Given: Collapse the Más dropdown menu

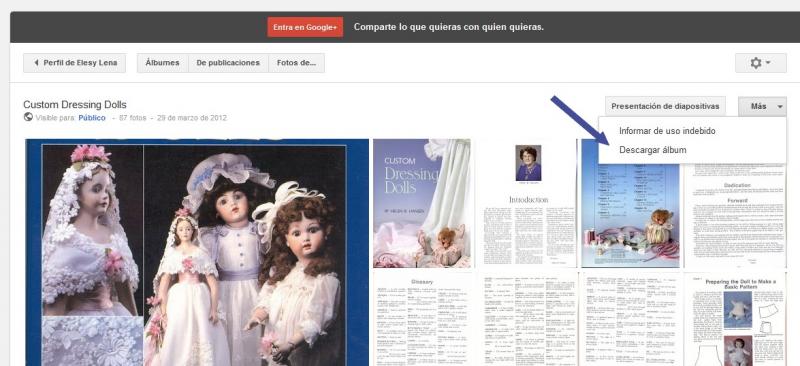Looking at the screenshot, I should click(x=762, y=106).
